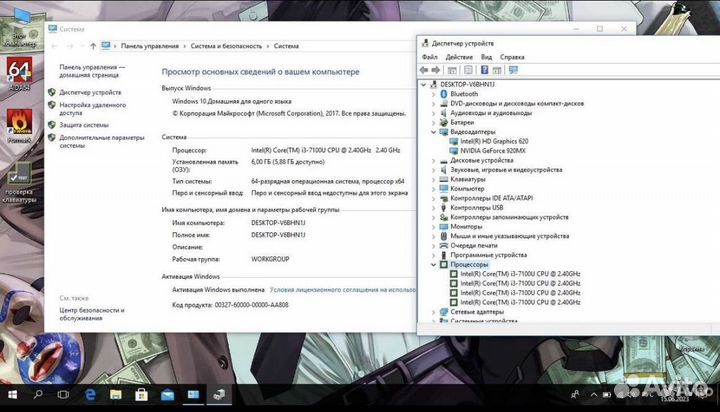
Task: Click the Up arrow in System window navigation
Action: (x=93, y=46)
